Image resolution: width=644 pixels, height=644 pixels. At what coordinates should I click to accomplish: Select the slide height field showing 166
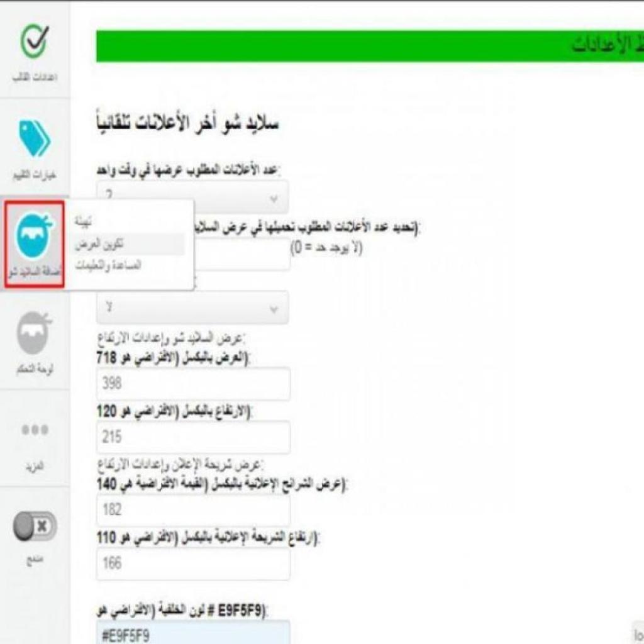(x=193, y=563)
